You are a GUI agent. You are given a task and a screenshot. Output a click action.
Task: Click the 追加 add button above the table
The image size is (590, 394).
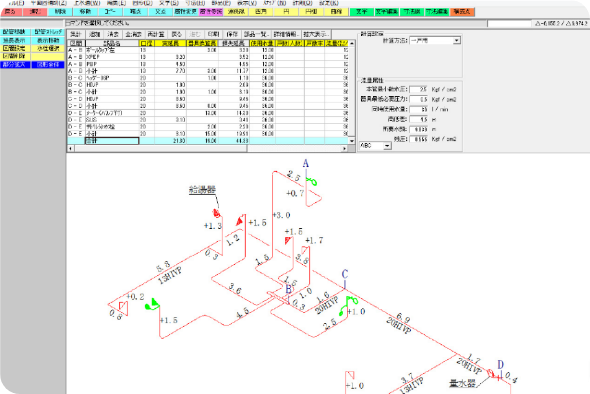coord(94,34)
